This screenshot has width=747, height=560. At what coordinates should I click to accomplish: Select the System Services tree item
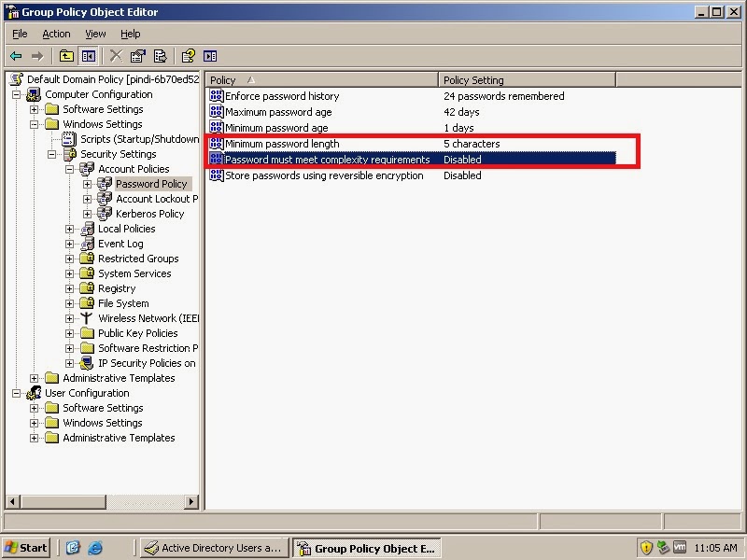point(134,273)
